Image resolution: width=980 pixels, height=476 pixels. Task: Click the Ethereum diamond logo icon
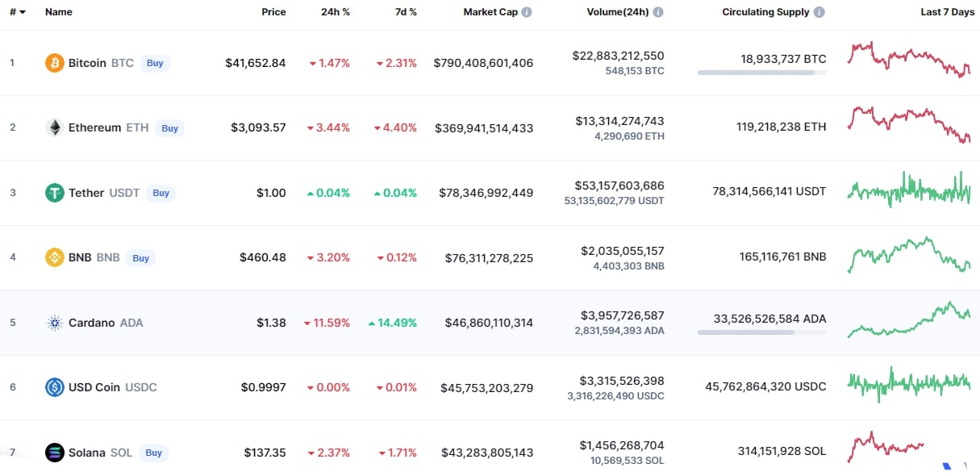55,127
